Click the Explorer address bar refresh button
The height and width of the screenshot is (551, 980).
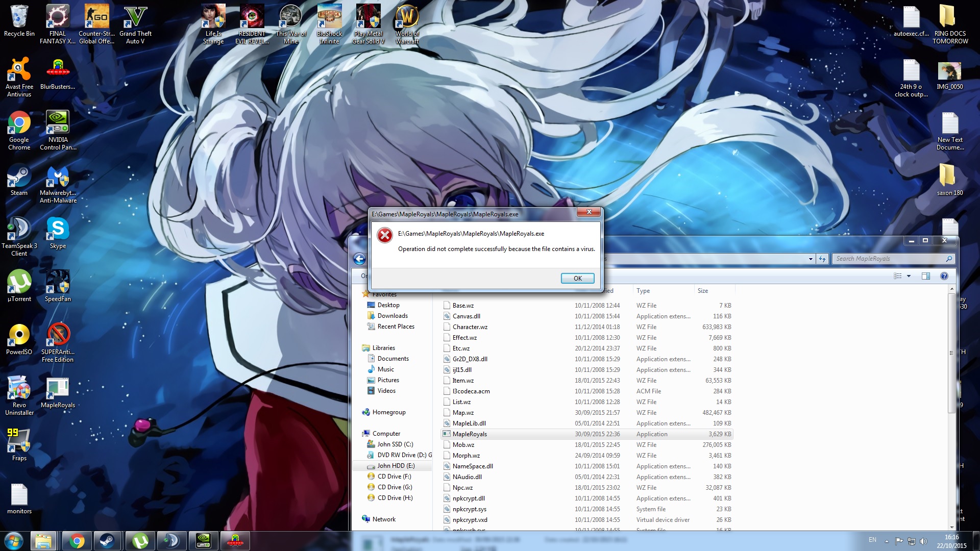click(x=822, y=259)
